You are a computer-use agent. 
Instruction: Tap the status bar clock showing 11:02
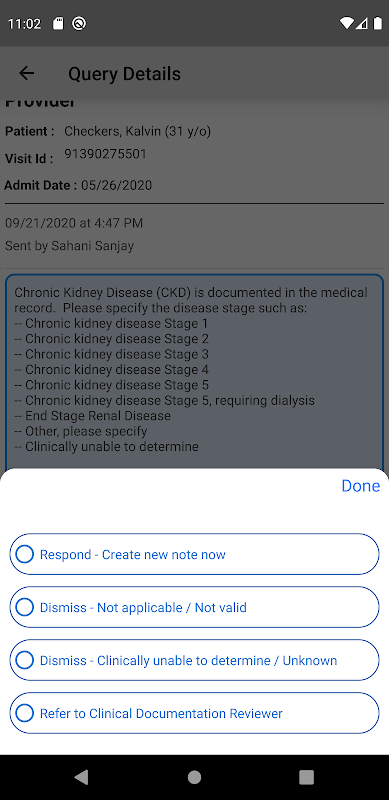24,23
